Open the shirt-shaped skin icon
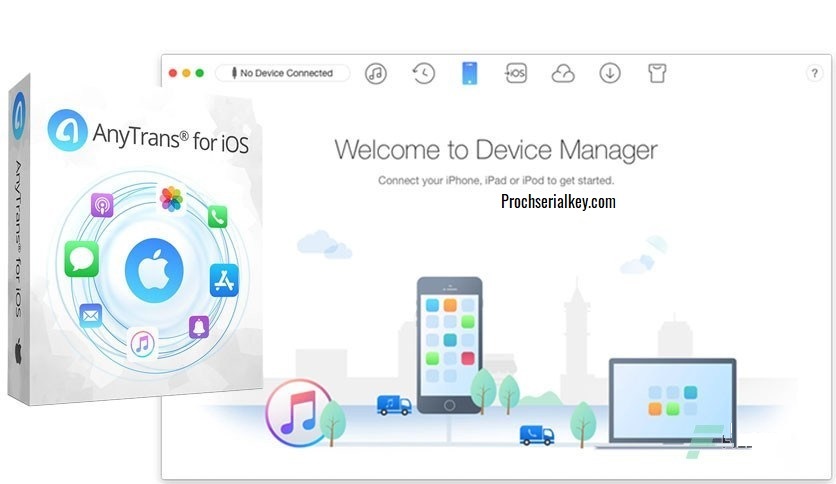836x484 pixels. [657, 73]
